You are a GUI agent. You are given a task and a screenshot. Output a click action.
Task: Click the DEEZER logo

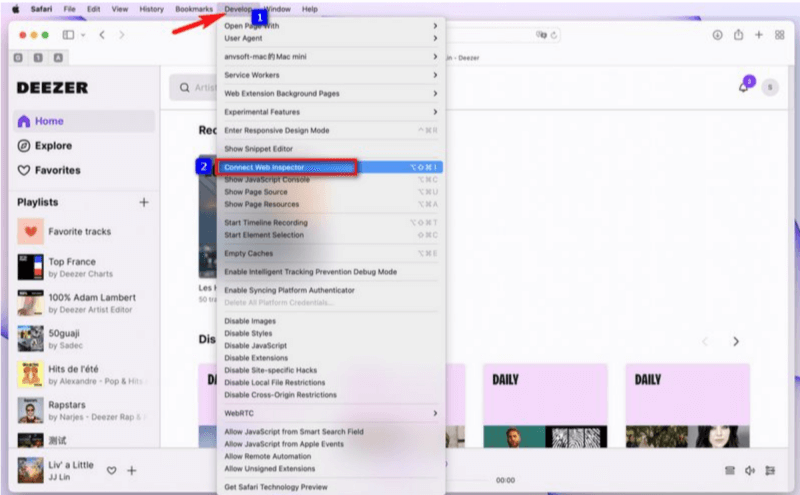coord(53,87)
